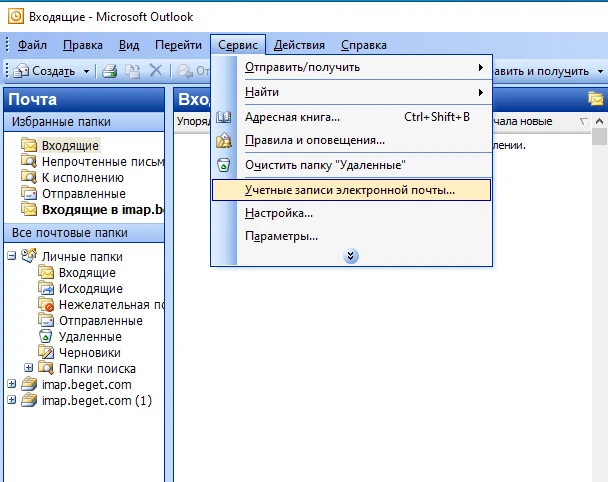The width and height of the screenshot is (608, 482).
Task: Expand the full Сервис menu with chevrons
Action: click(x=351, y=256)
